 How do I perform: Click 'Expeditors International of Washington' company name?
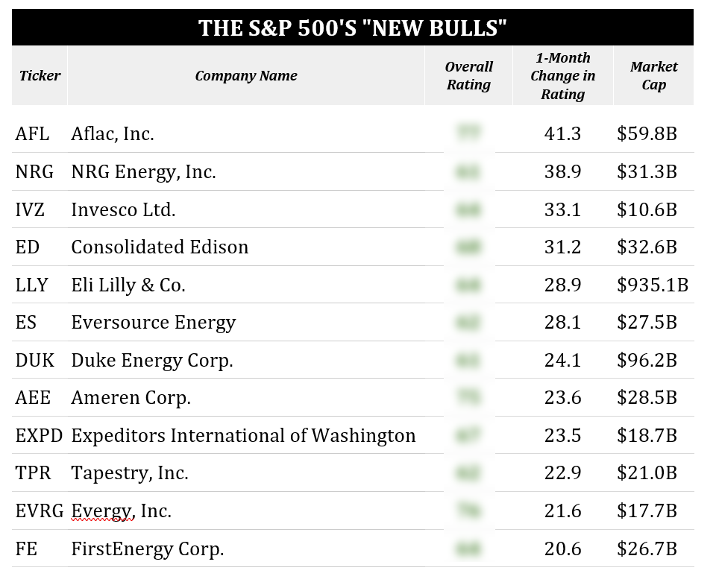click(x=243, y=436)
